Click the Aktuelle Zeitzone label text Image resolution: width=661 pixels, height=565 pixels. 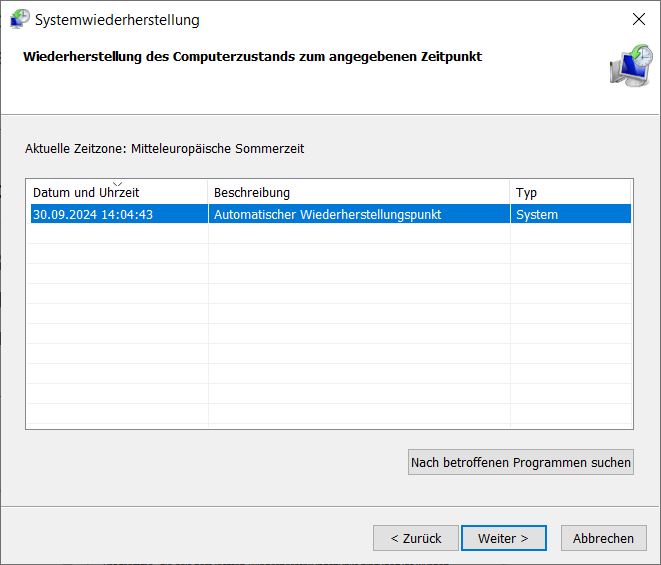click(164, 148)
